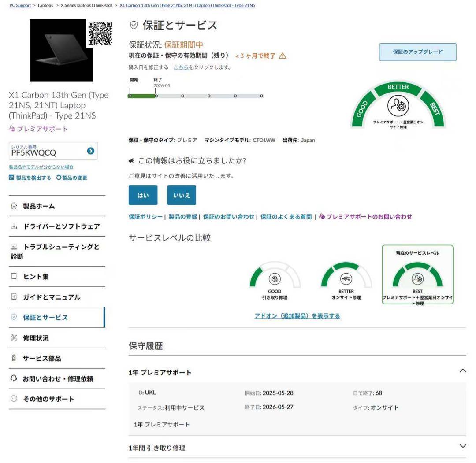Screen dimensions: 476x463
Task: Click the サービス部品 battery icon
Action: 15,358
